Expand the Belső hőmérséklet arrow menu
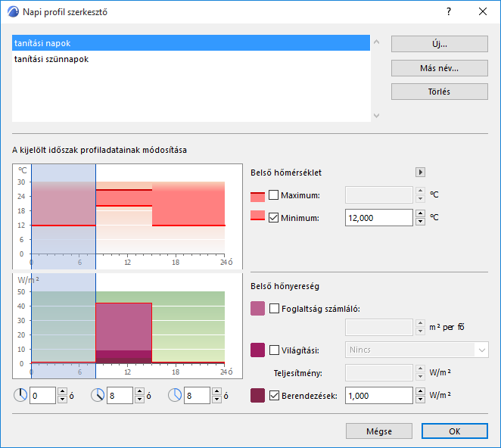The height and width of the screenshot is (448, 501). (420, 173)
